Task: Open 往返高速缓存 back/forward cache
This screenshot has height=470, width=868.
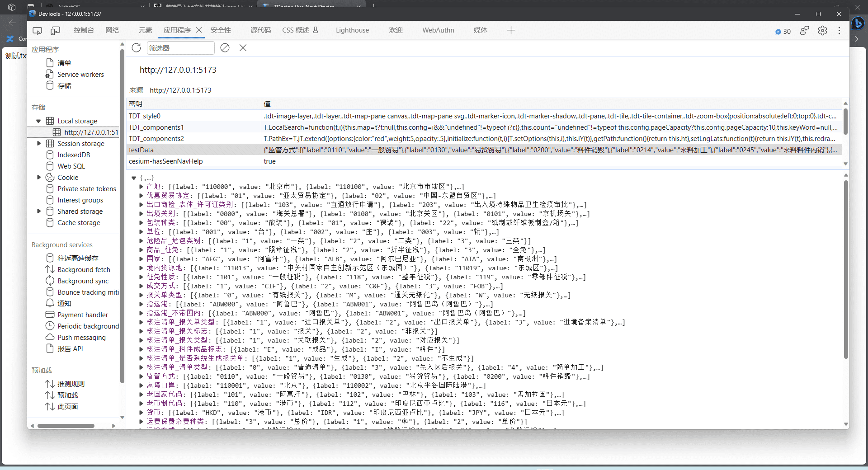Action: coord(78,258)
